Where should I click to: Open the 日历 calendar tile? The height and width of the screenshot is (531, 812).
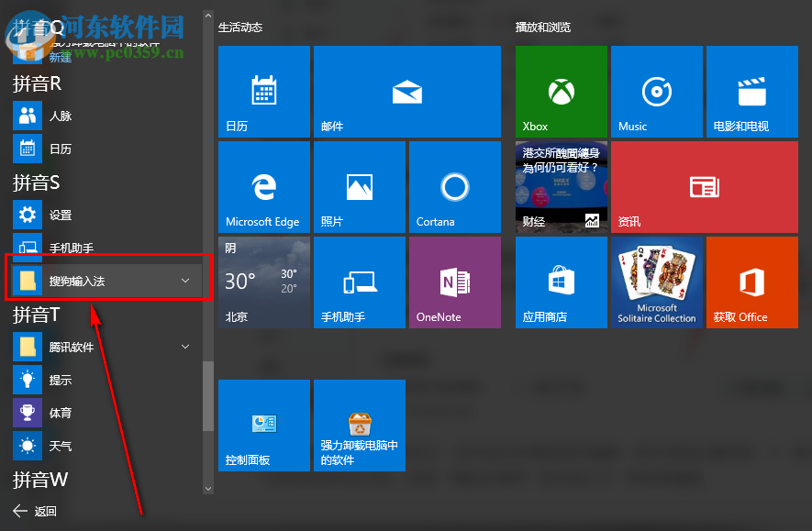264,92
